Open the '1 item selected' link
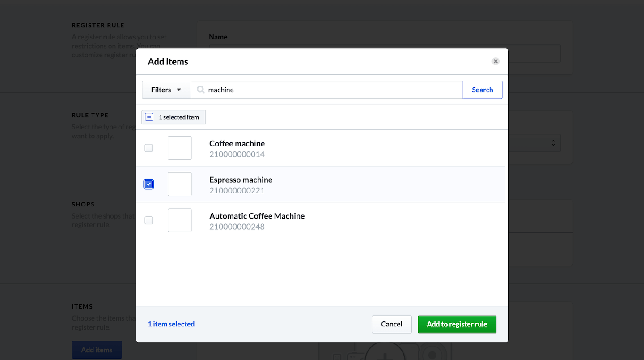The height and width of the screenshot is (360, 644). click(x=171, y=324)
